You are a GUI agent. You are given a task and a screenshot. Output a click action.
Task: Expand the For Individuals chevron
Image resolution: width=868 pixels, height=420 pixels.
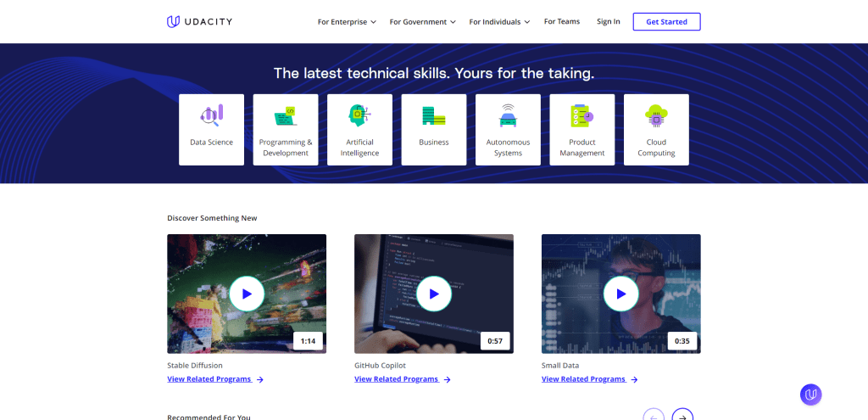527,22
